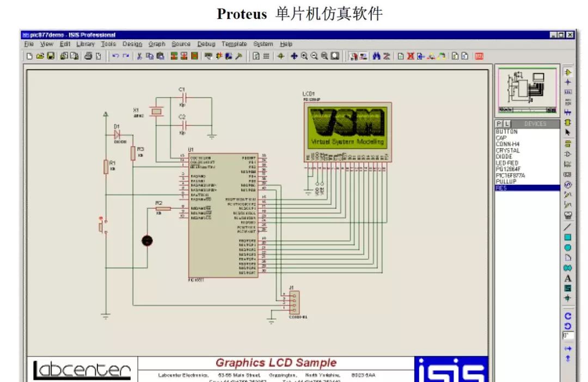Click the Rotate Anti-clockwise icon
The height and width of the screenshot is (382, 588).
tap(568, 326)
